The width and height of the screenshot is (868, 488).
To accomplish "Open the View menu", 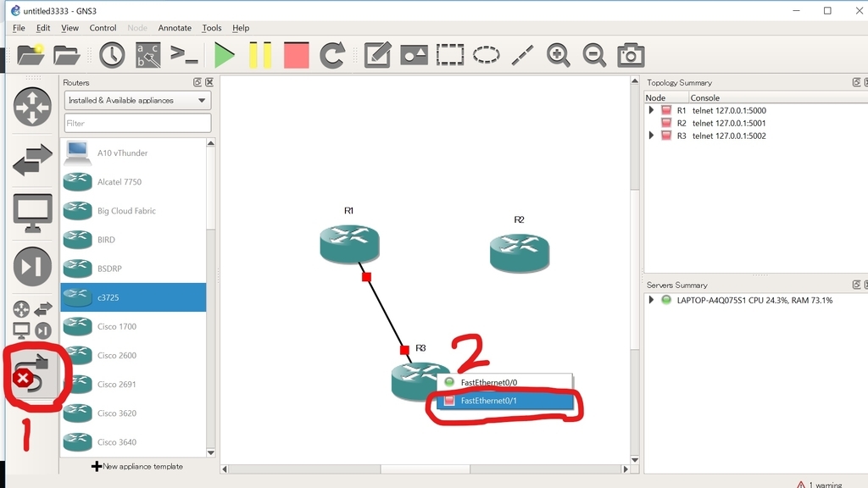I will tap(70, 28).
